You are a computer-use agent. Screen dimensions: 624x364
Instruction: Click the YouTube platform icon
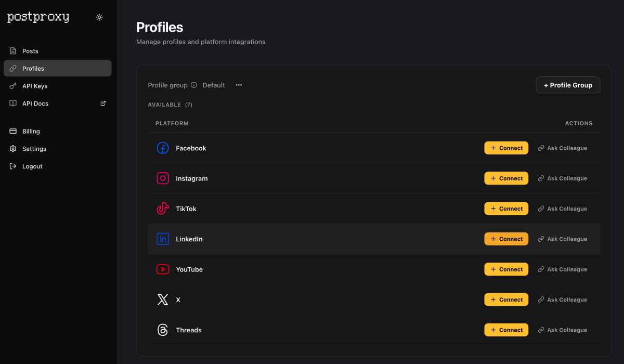click(163, 269)
